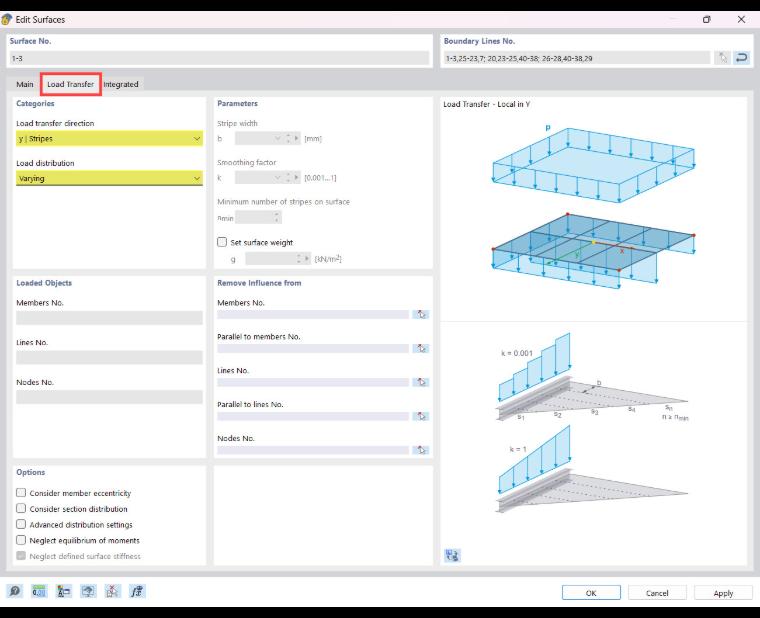Click Loaded Objects Lines No. field
760x618 pixels.
109,358
